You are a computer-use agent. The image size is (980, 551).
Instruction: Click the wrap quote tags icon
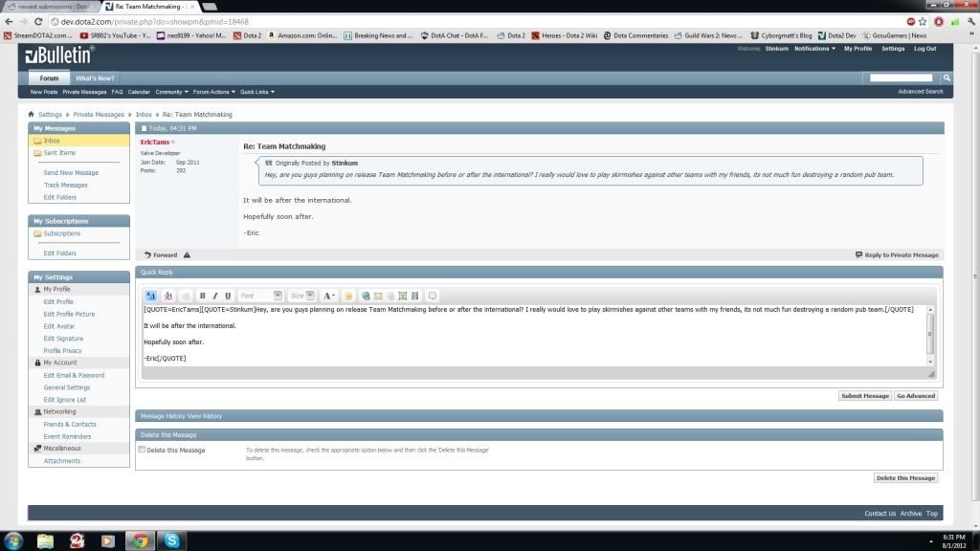tap(433, 296)
